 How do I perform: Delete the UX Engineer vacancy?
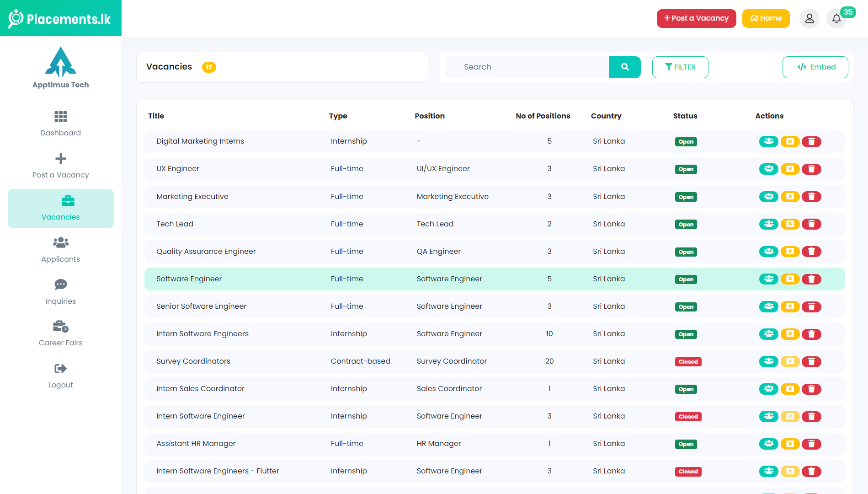click(x=811, y=169)
